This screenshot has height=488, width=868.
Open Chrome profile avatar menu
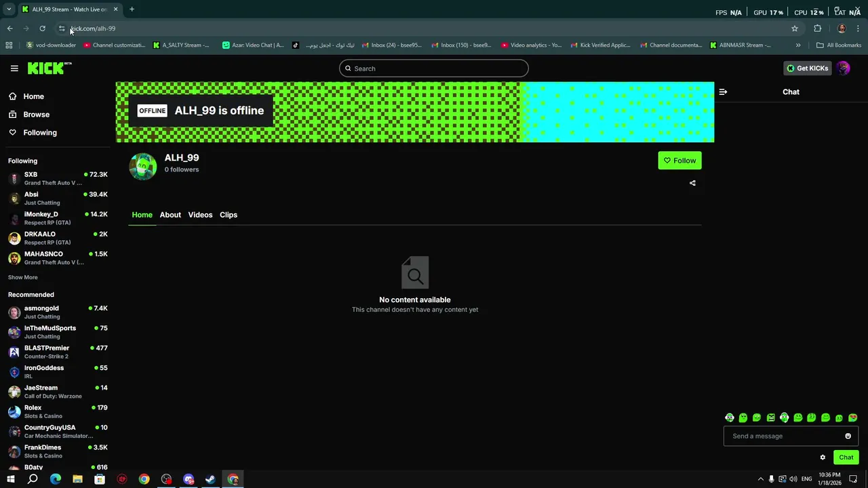pyautogui.click(x=842, y=28)
